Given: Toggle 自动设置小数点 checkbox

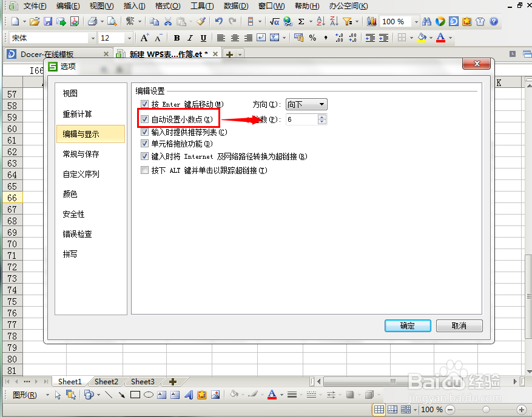Looking at the screenshot, I should pos(144,119).
